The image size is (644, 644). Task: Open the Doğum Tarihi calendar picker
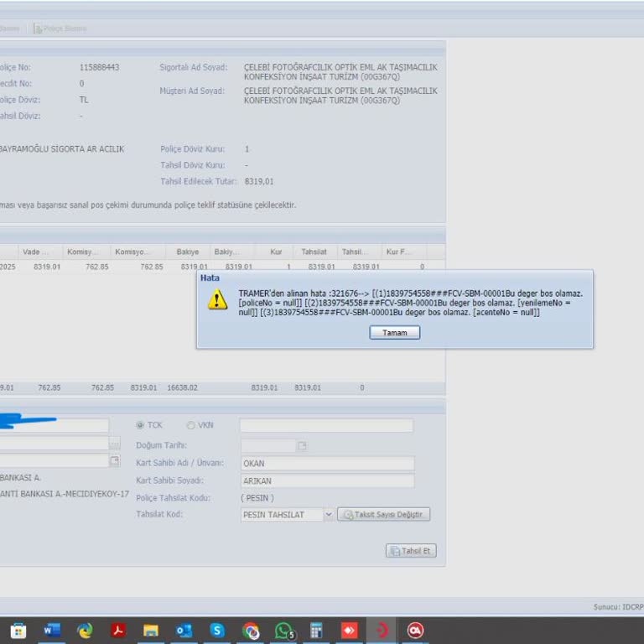pyautogui.click(x=302, y=446)
